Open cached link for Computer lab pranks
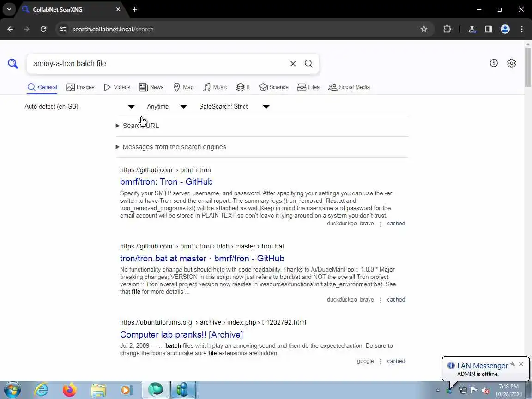The height and width of the screenshot is (399, 532). pyautogui.click(x=396, y=361)
